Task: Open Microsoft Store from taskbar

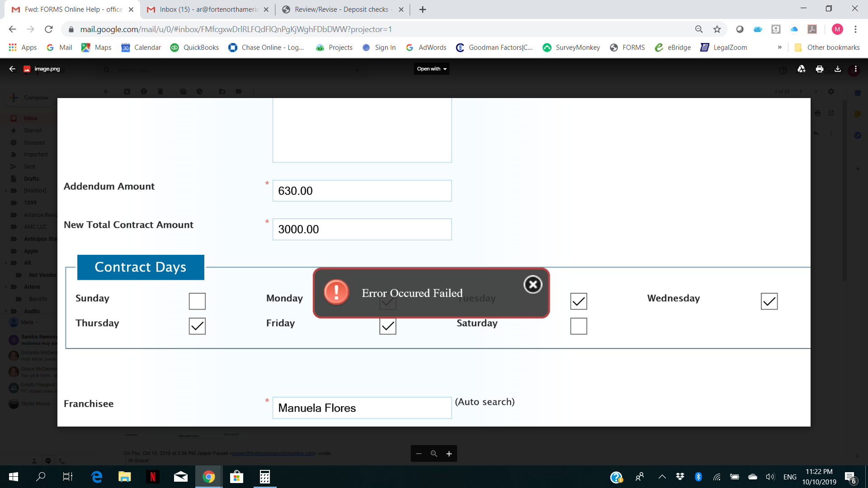Action: [236, 477]
